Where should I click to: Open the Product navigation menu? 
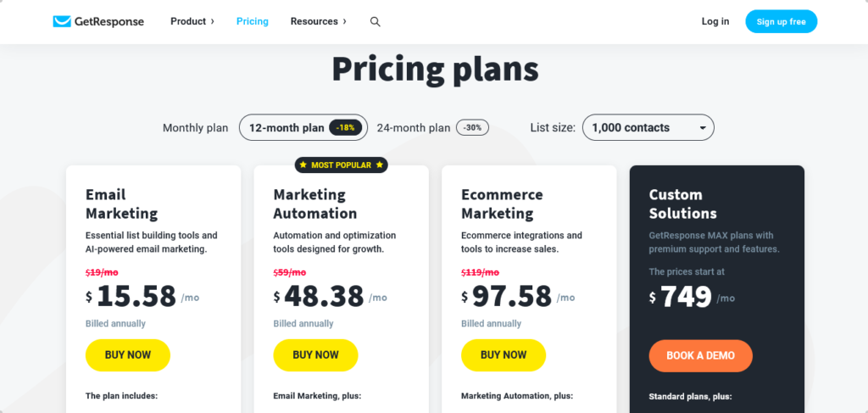[x=188, y=21]
